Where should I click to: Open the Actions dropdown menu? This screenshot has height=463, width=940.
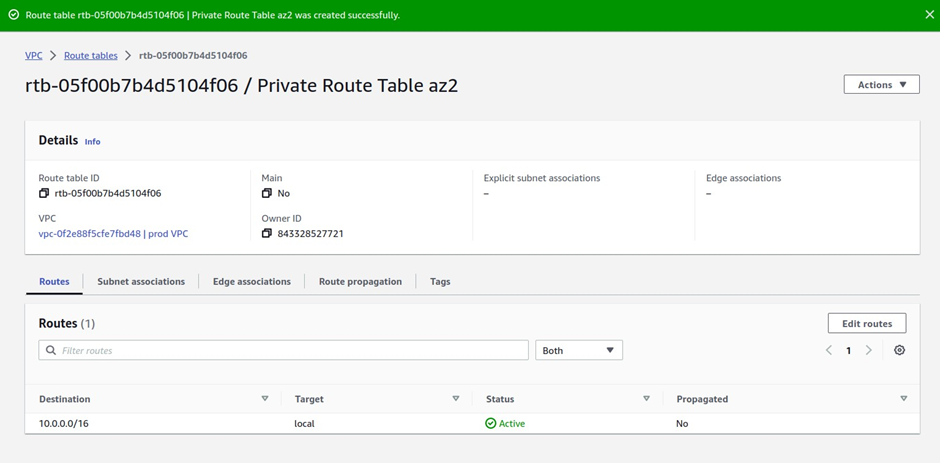point(881,85)
